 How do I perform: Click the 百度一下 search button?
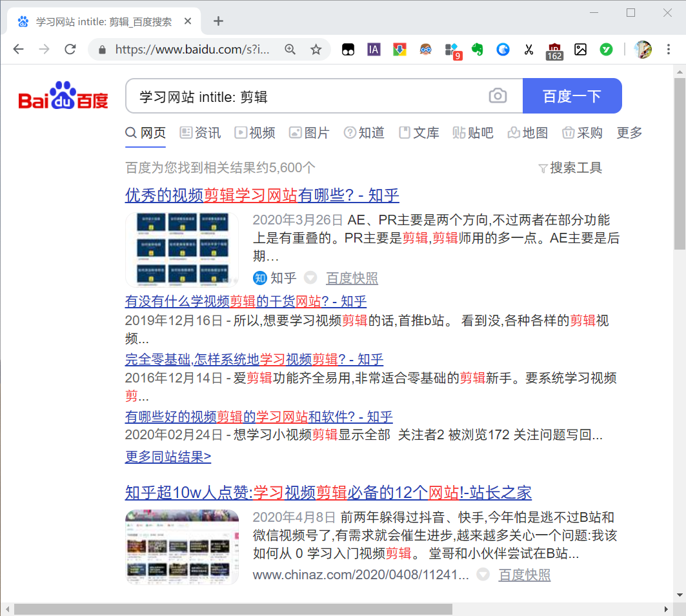pyautogui.click(x=572, y=95)
